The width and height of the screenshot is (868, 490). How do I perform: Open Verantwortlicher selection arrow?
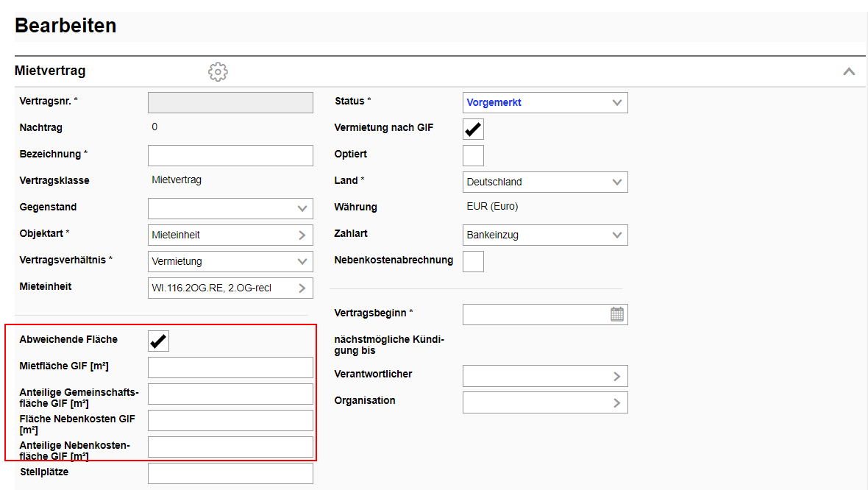click(x=616, y=377)
